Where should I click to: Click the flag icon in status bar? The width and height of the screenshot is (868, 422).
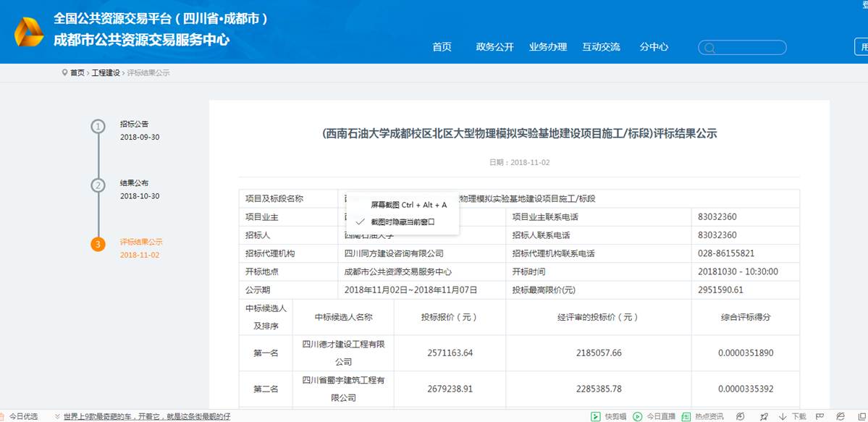[x=819, y=416]
